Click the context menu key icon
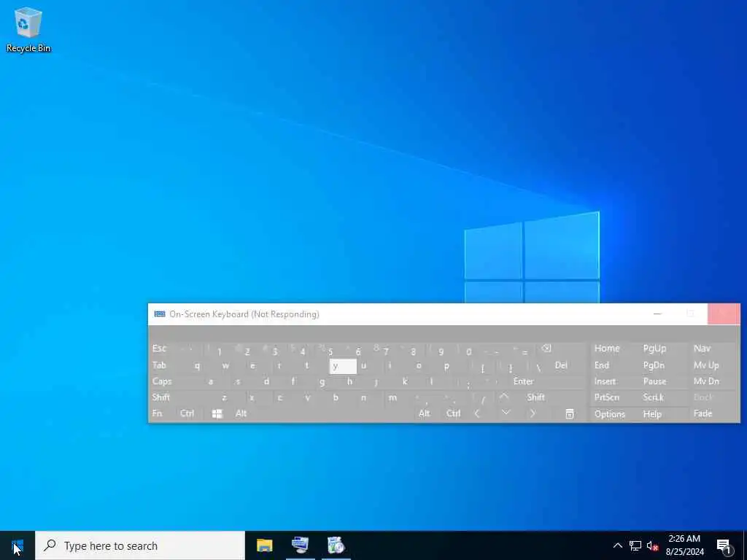This screenshot has height=560, width=747. [569, 414]
